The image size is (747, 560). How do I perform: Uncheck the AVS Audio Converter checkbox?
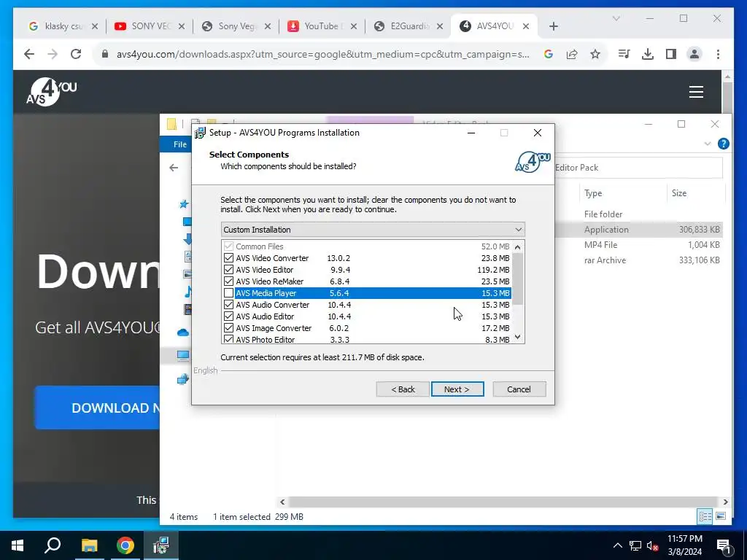[x=228, y=305]
